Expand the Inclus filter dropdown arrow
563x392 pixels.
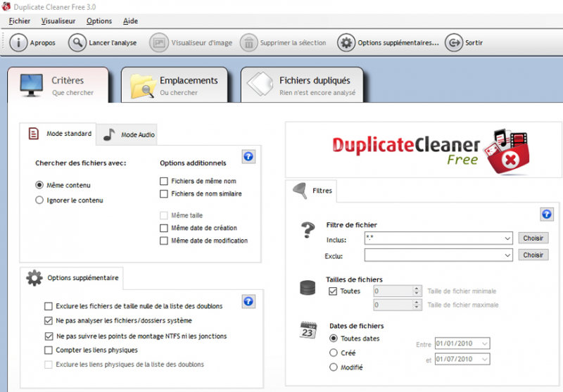tap(507, 239)
